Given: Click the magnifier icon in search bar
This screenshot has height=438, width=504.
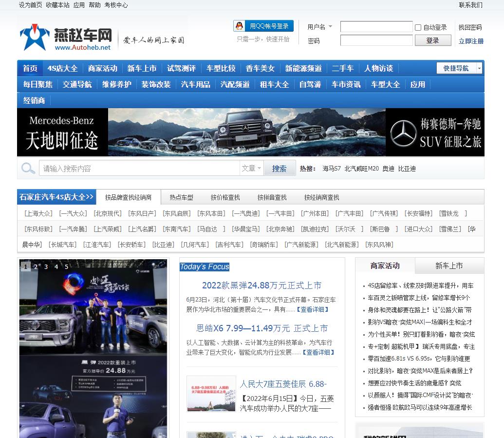Looking at the screenshot, I should (28, 168).
